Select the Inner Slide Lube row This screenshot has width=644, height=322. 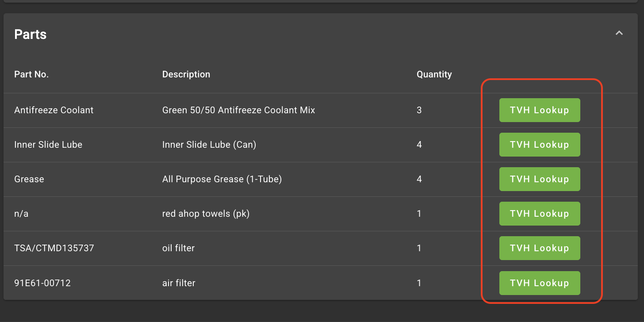tap(221, 144)
